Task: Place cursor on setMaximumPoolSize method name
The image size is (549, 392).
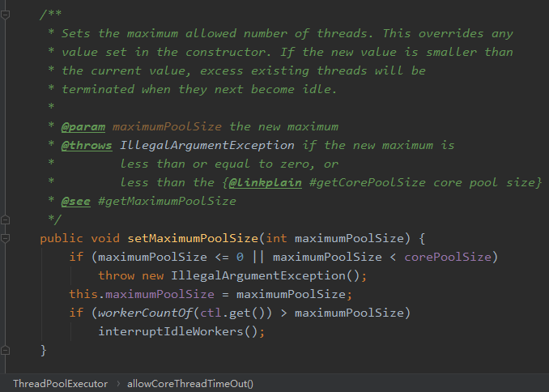Action: tap(193, 239)
